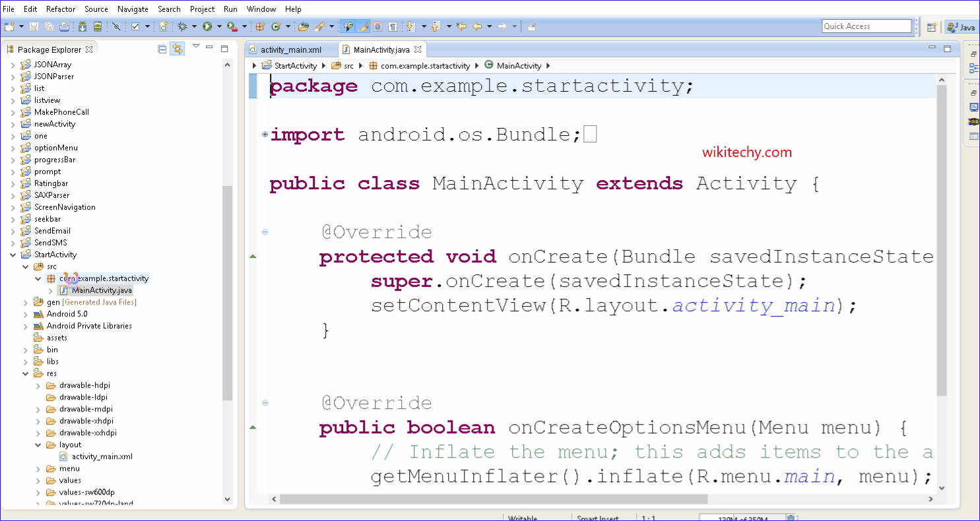Start a Debug session from the toolbar
This screenshot has width=980, height=521.
(x=183, y=26)
